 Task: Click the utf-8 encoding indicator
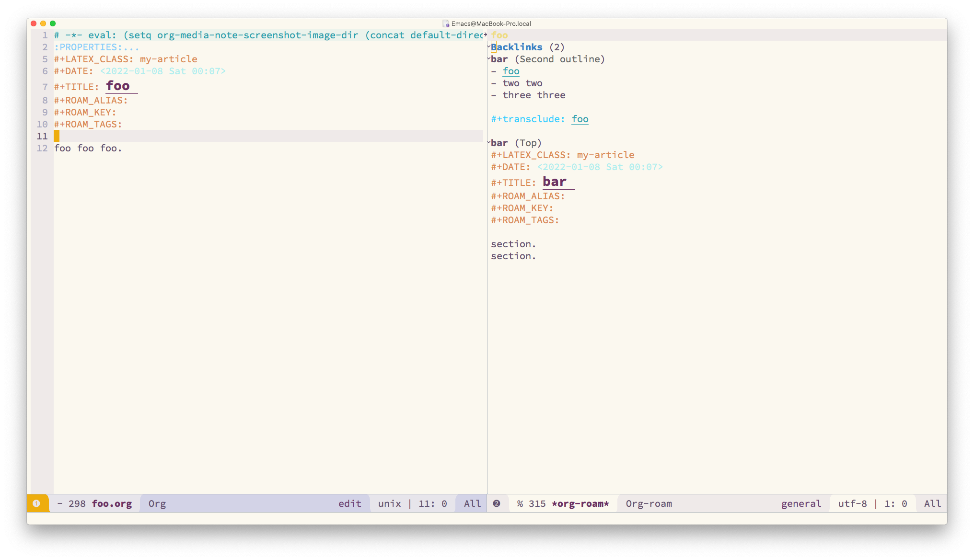[852, 503]
